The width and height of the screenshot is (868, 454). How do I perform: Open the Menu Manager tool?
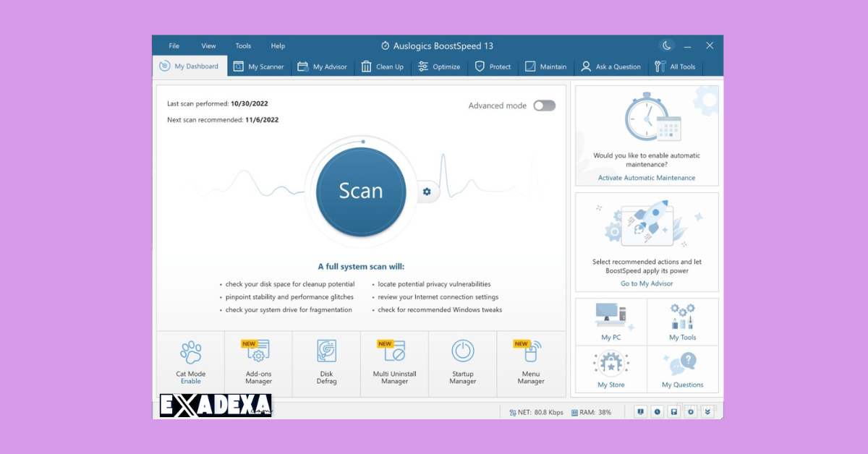(530, 364)
